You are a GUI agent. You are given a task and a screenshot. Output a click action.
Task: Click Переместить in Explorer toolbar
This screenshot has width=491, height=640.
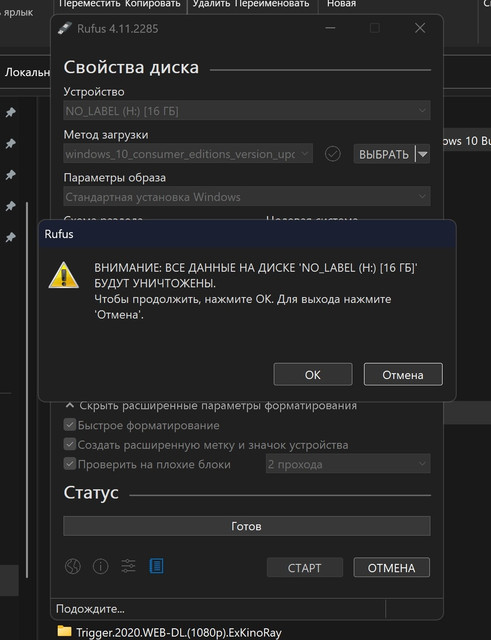click(x=89, y=4)
